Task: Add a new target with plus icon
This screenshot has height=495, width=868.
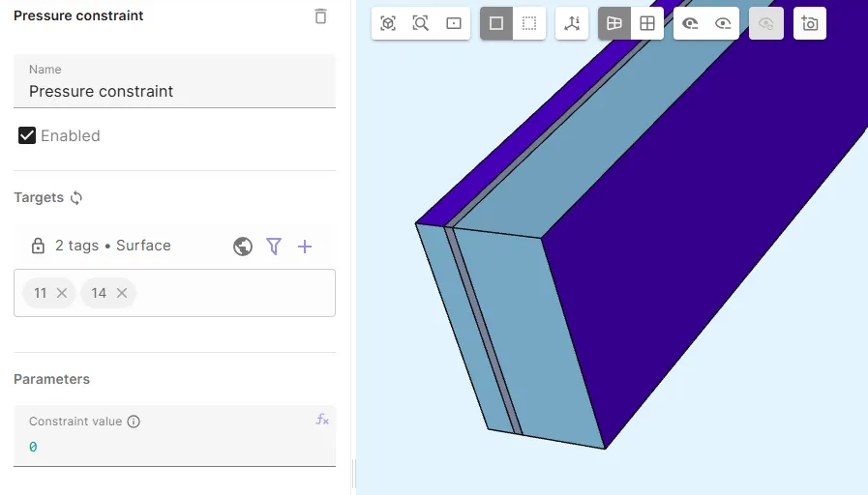Action: 305,247
